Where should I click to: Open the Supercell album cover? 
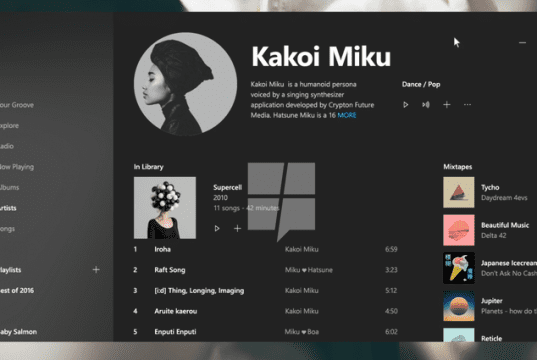[165, 208]
